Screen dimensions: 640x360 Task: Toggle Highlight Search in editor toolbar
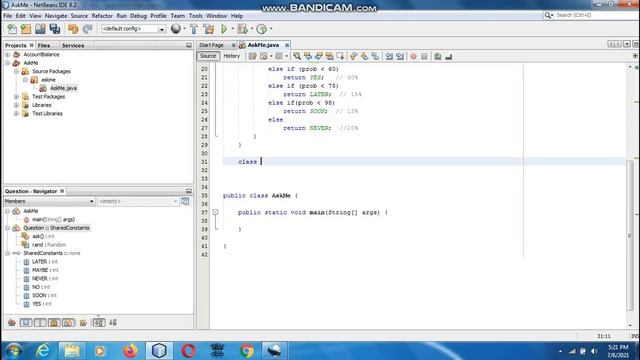tap(329, 56)
